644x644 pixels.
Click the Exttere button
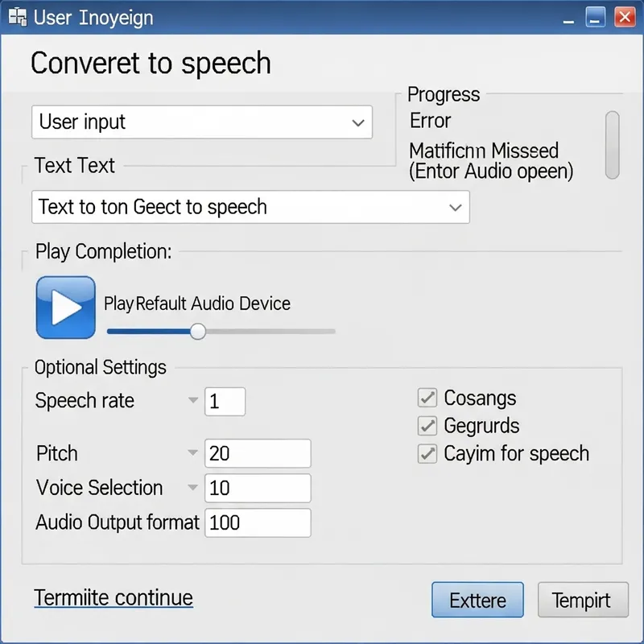(x=477, y=600)
